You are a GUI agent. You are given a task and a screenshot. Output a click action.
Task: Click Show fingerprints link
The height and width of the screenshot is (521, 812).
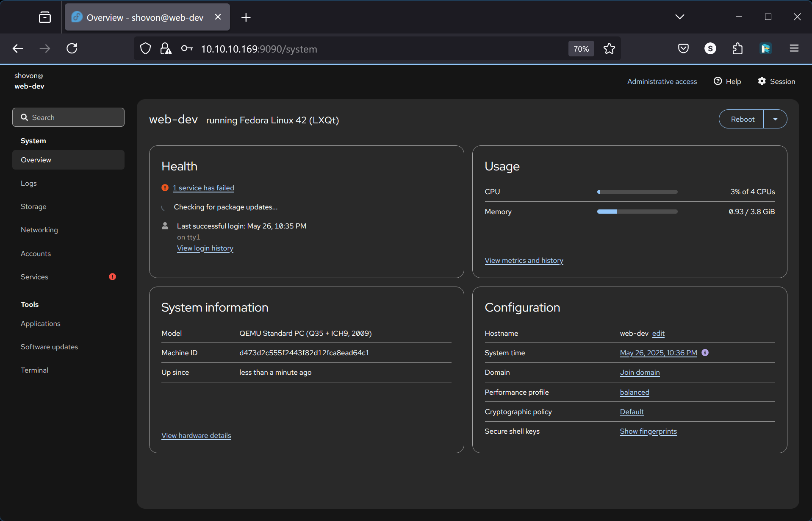(648, 431)
